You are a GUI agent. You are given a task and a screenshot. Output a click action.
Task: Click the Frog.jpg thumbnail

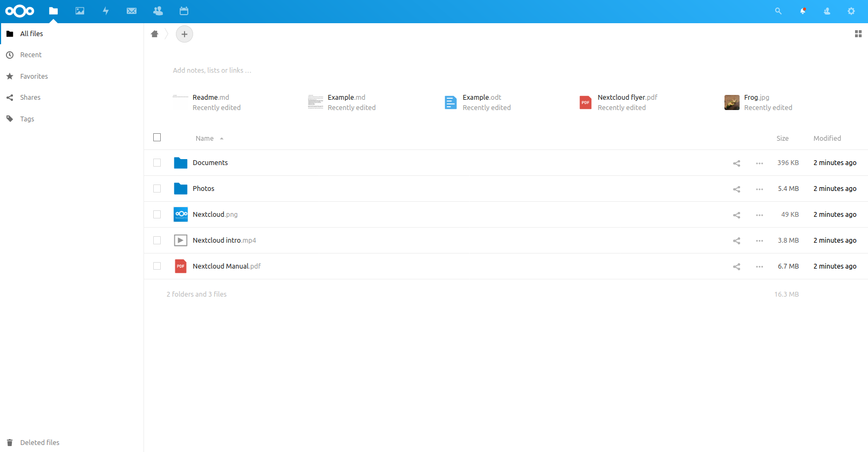(x=732, y=102)
